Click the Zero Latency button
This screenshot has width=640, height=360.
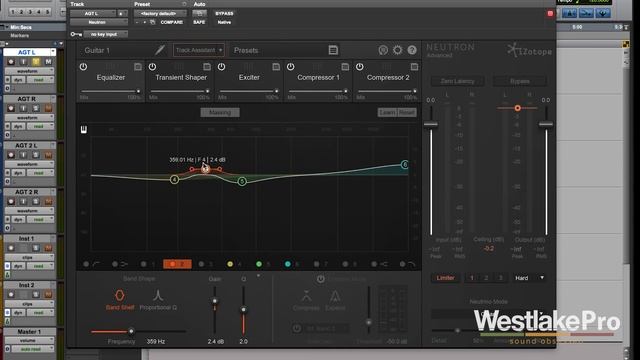click(457, 81)
